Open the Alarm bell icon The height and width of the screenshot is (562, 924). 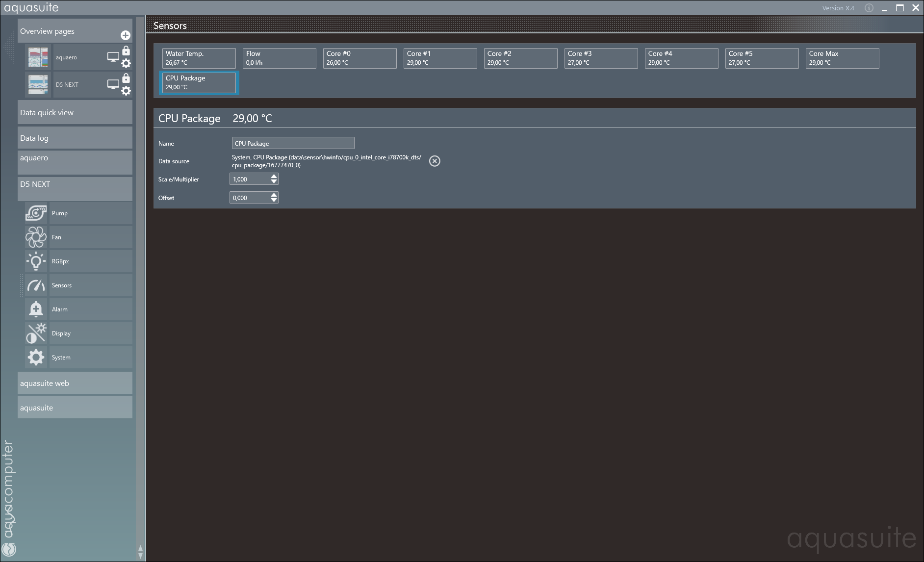(x=36, y=309)
